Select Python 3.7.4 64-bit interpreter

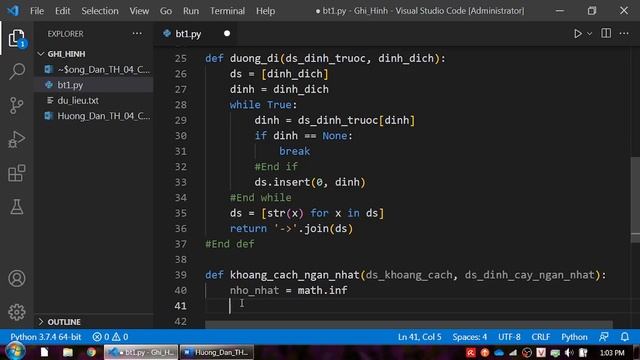click(46, 337)
